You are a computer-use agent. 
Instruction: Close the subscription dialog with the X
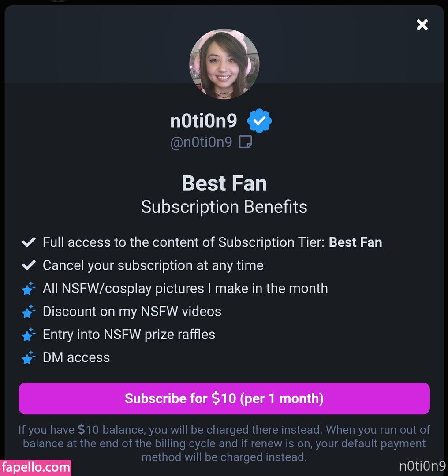(x=422, y=25)
